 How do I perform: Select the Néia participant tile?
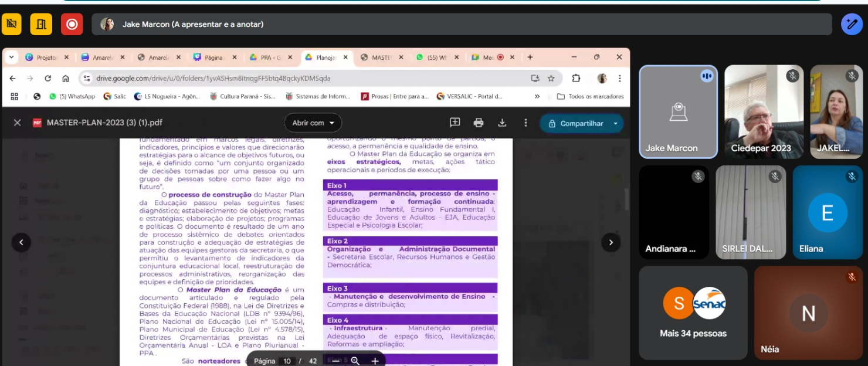[x=808, y=313]
